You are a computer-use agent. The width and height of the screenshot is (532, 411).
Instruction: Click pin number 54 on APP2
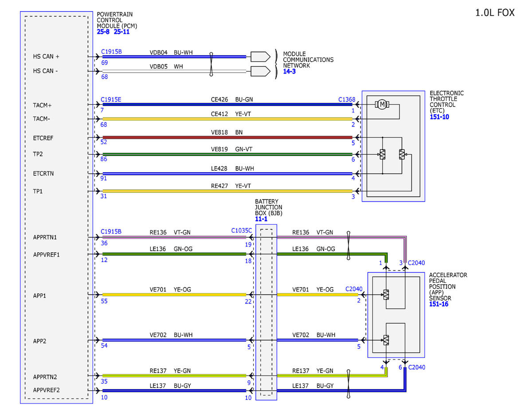pos(104,346)
